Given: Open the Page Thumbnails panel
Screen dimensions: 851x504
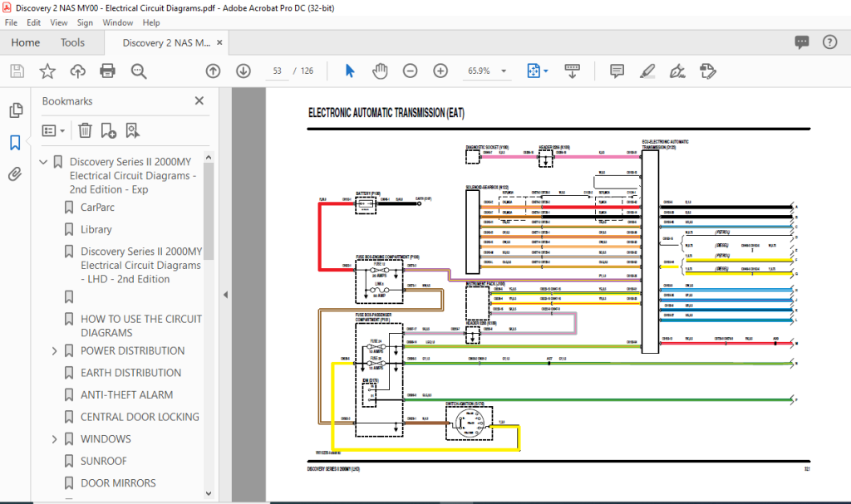Looking at the screenshot, I should (x=15, y=110).
